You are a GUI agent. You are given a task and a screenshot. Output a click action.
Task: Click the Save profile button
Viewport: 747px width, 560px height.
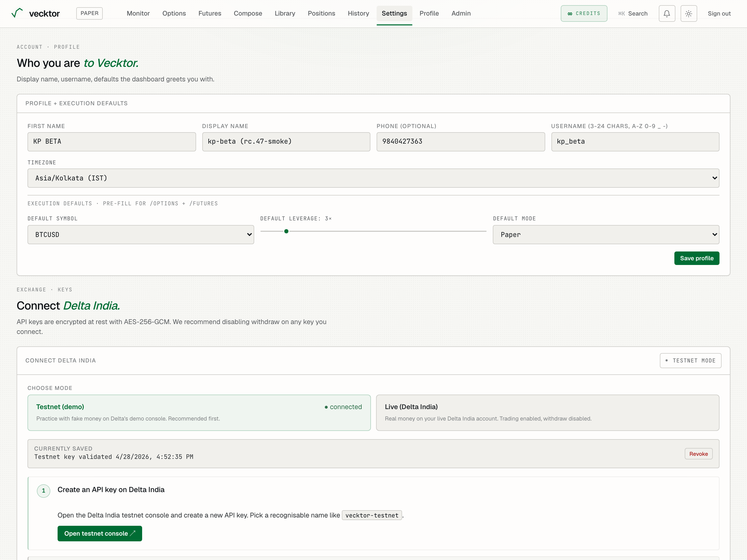point(697,258)
